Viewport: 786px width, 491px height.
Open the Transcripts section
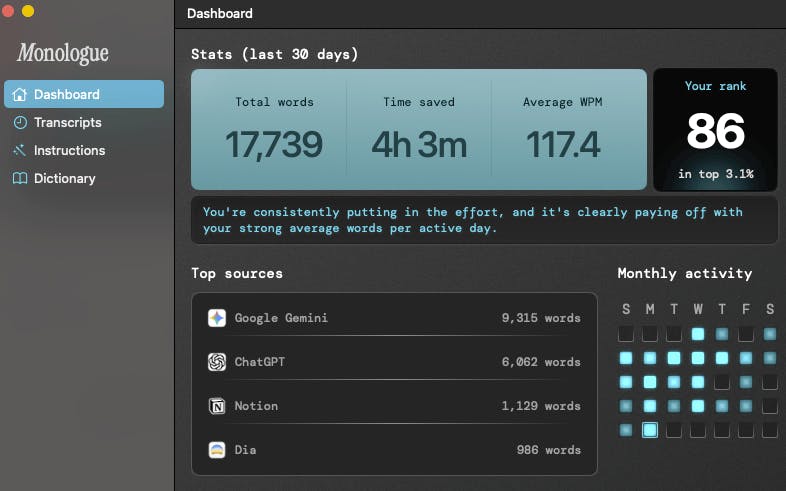point(84,122)
